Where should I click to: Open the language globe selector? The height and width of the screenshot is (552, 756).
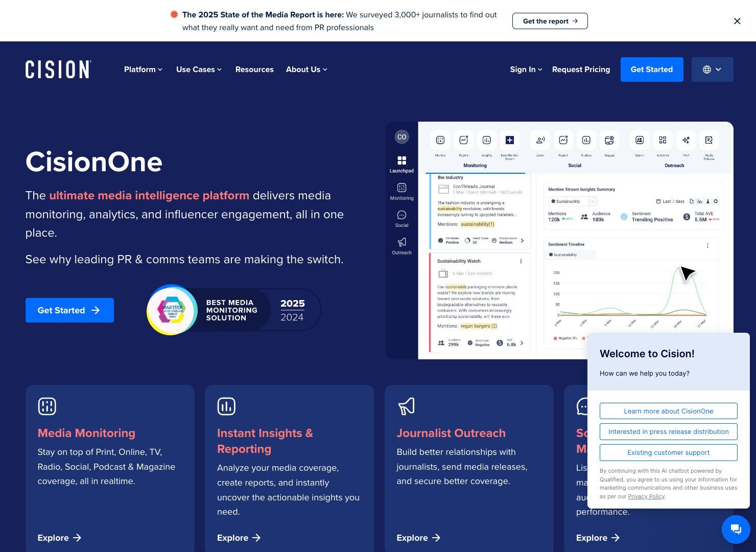(x=712, y=70)
